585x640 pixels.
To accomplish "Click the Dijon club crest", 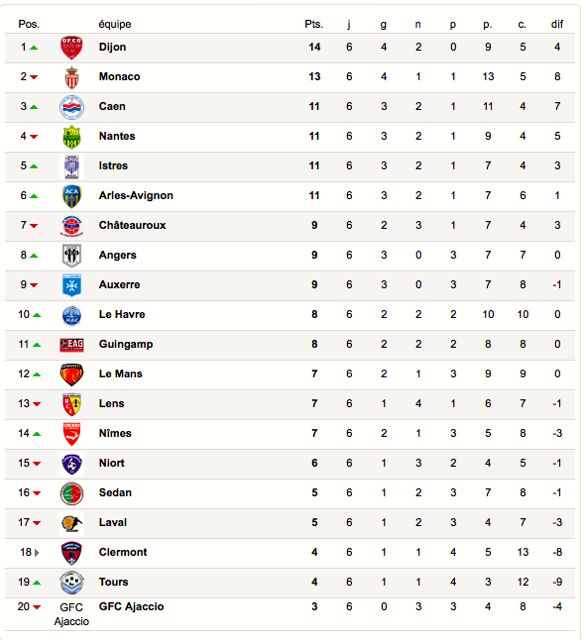I will coord(71,47).
